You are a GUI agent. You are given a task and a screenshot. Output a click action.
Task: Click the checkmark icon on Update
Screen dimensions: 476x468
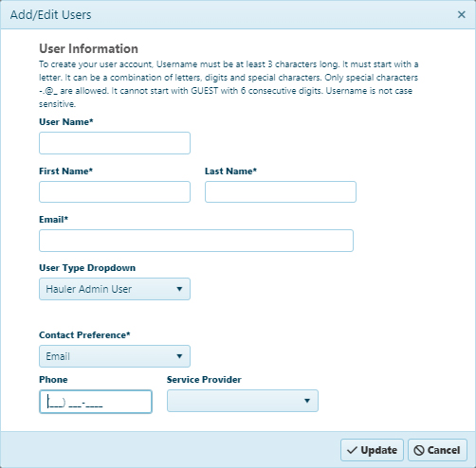(352, 450)
